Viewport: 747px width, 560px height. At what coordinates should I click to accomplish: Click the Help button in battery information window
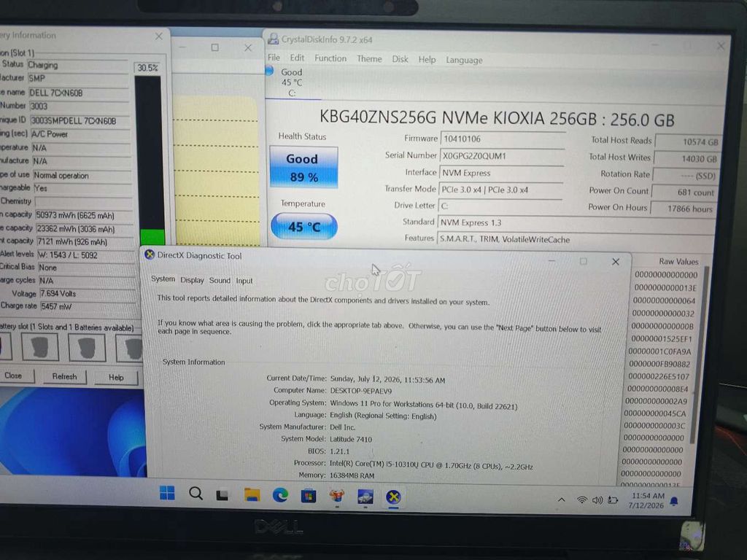point(116,377)
